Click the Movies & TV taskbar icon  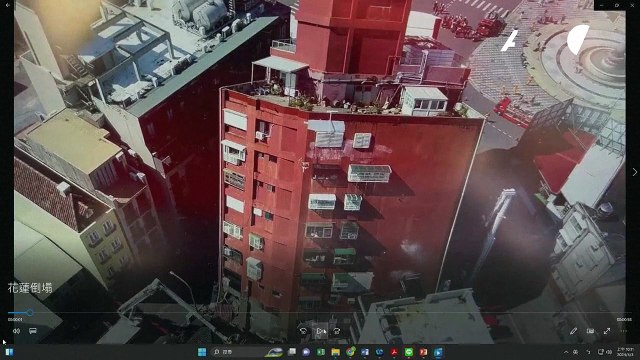click(x=438, y=352)
